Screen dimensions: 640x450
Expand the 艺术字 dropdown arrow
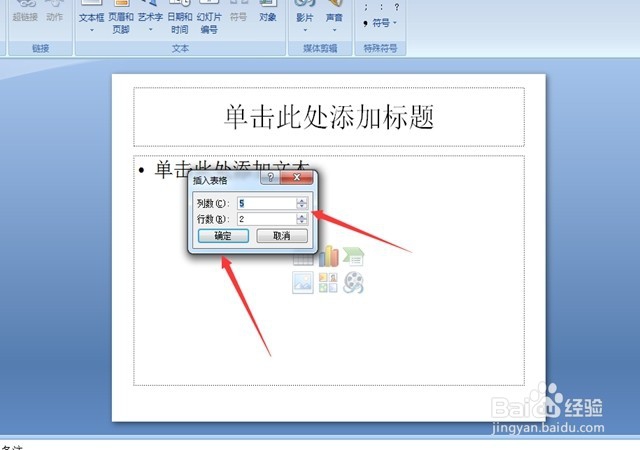click(150, 29)
